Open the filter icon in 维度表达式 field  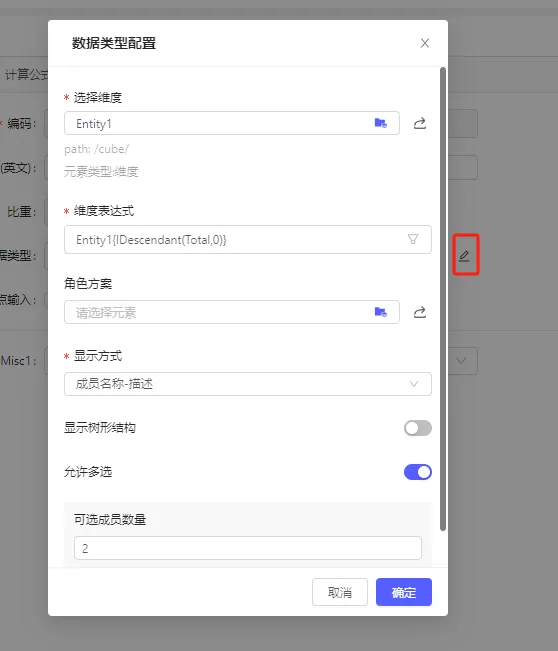(413, 239)
